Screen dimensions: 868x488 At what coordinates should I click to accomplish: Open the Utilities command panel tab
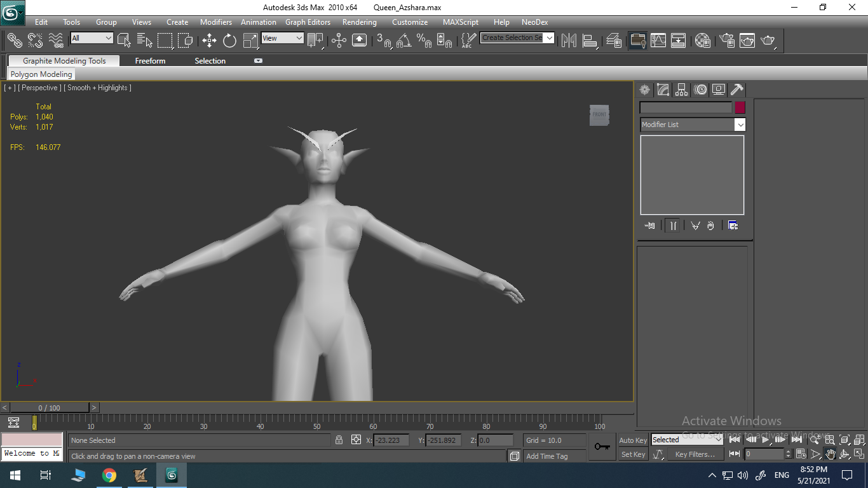click(x=737, y=90)
